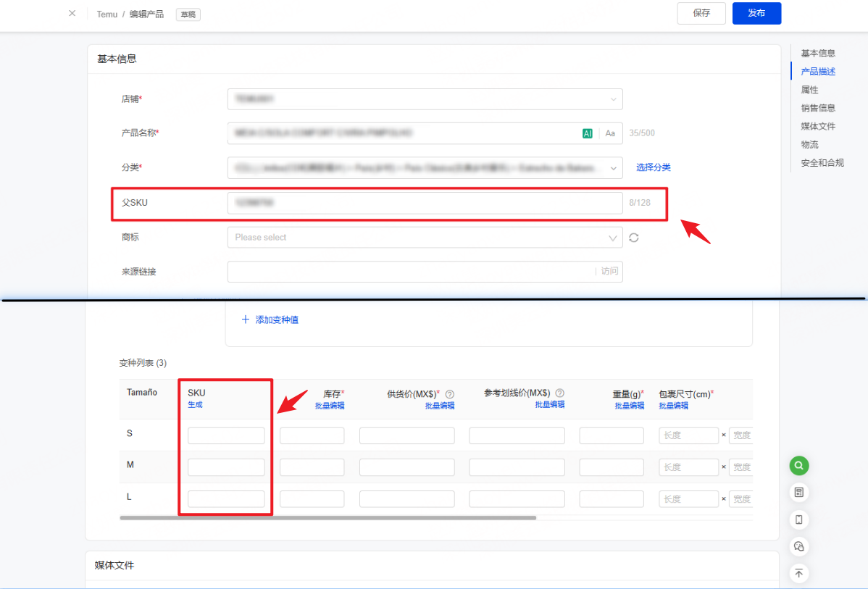Screen dimensions: 868x589
Task: Close the editor with the X icon
Action: click(72, 14)
